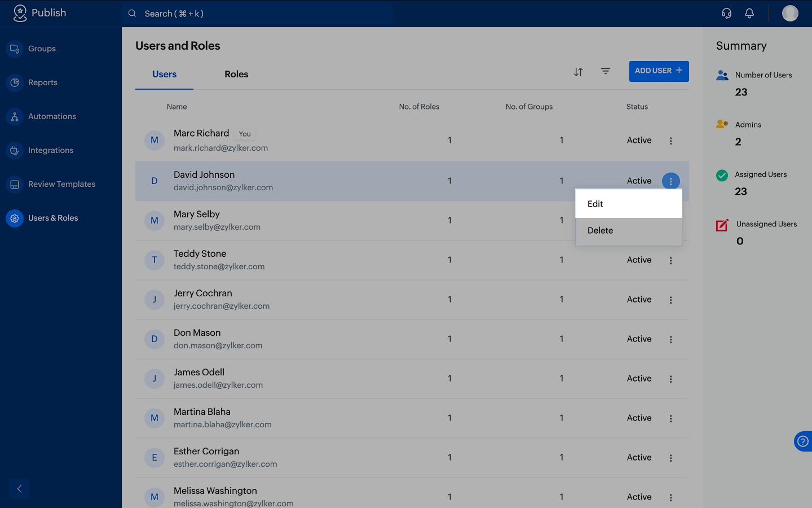
Task: Open more options for Martina Blaha
Action: coord(670,418)
